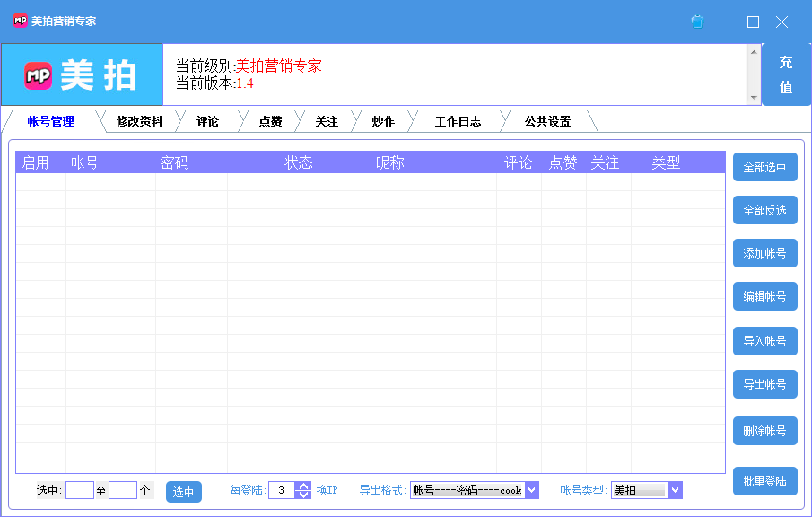Delete accounts with 删除帐号
Viewport: 812px width, 517px height.
point(764,431)
